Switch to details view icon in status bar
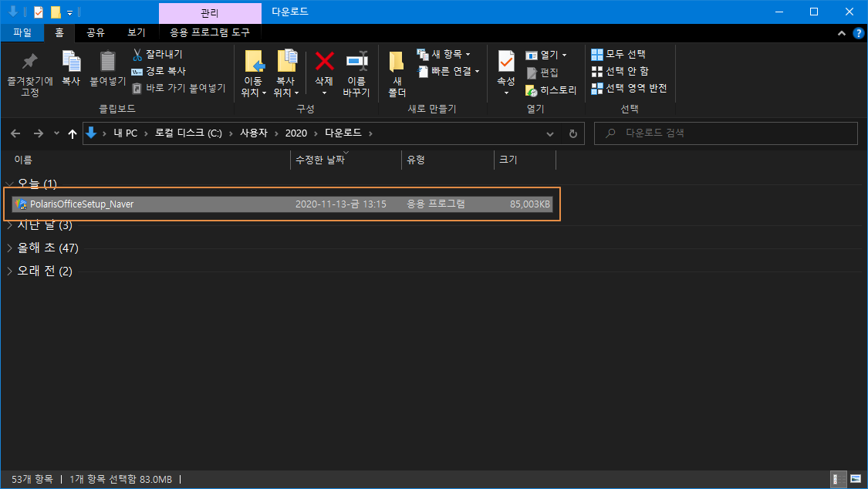Image resolution: width=868 pixels, height=489 pixels. [x=839, y=479]
